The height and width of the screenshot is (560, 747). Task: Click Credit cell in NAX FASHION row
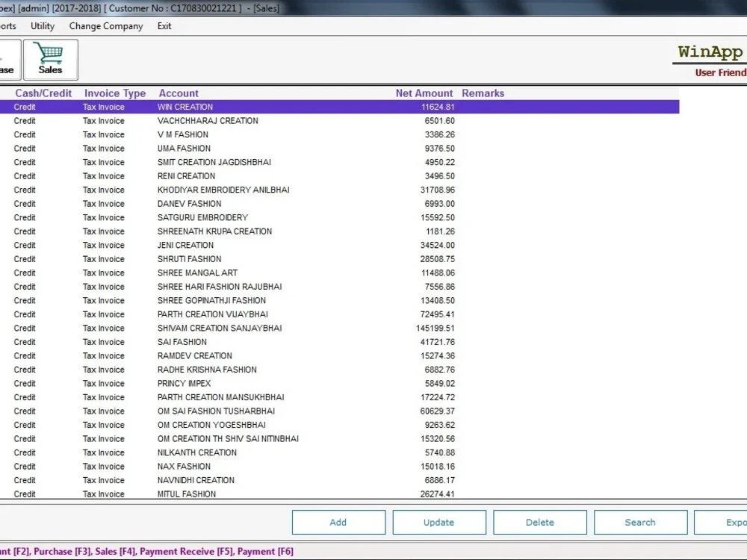25,466
